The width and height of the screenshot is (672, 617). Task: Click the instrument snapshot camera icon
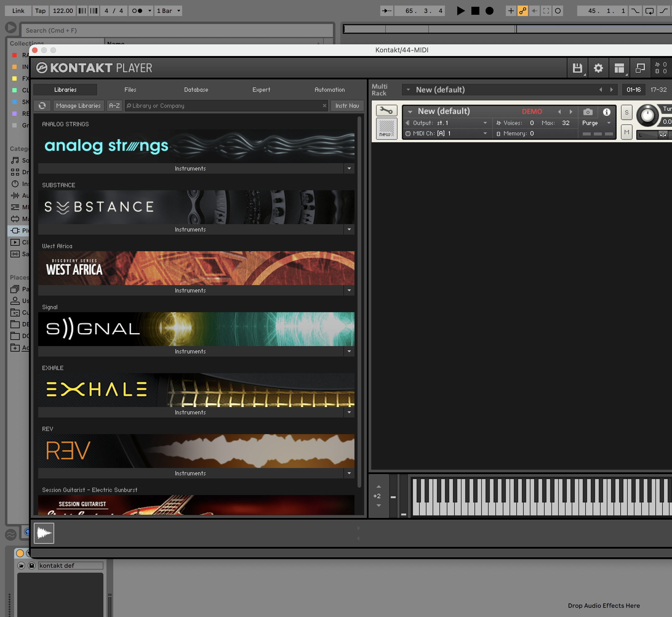588,112
